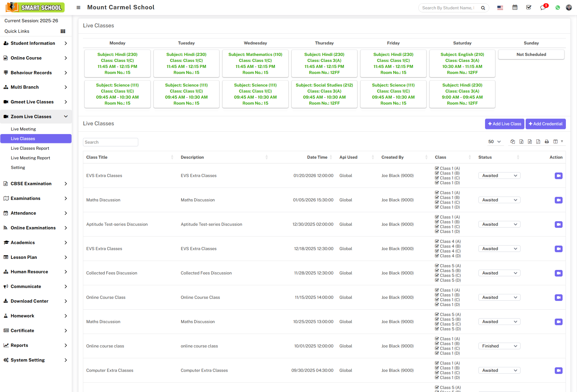Print the live classes table
The width and height of the screenshot is (577, 392).
547,142
